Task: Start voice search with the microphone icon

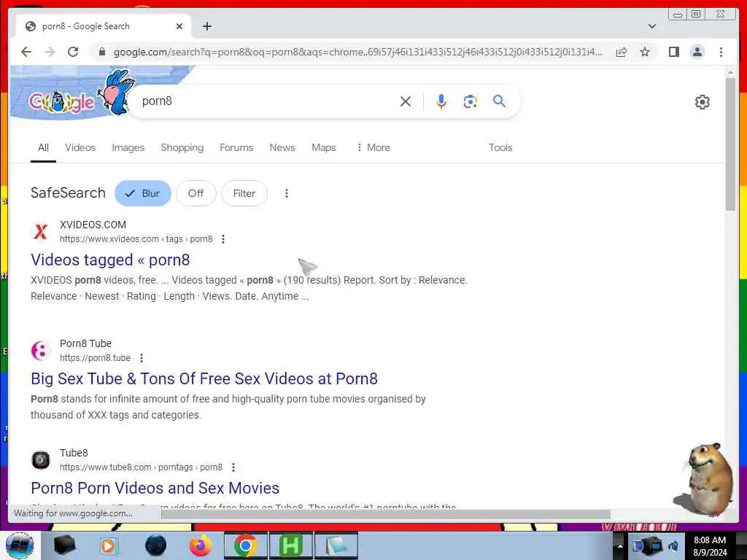Action: [x=441, y=101]
